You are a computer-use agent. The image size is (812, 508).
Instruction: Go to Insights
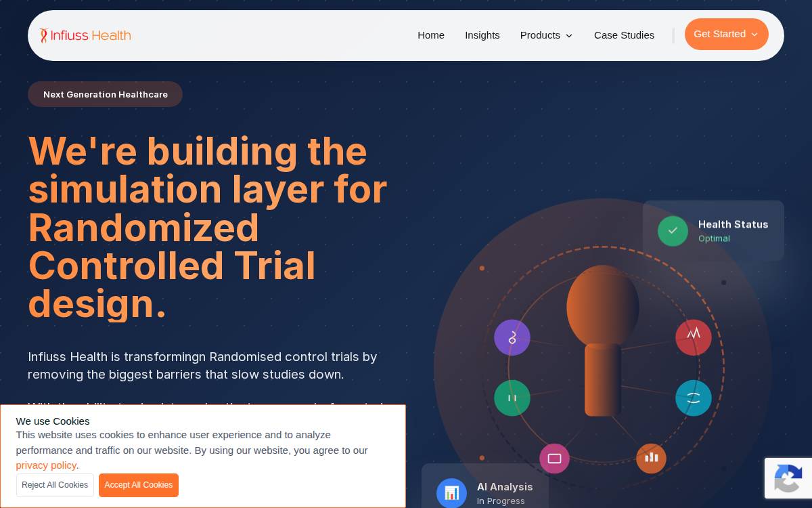pyautogui.click(x=482, y=35)
